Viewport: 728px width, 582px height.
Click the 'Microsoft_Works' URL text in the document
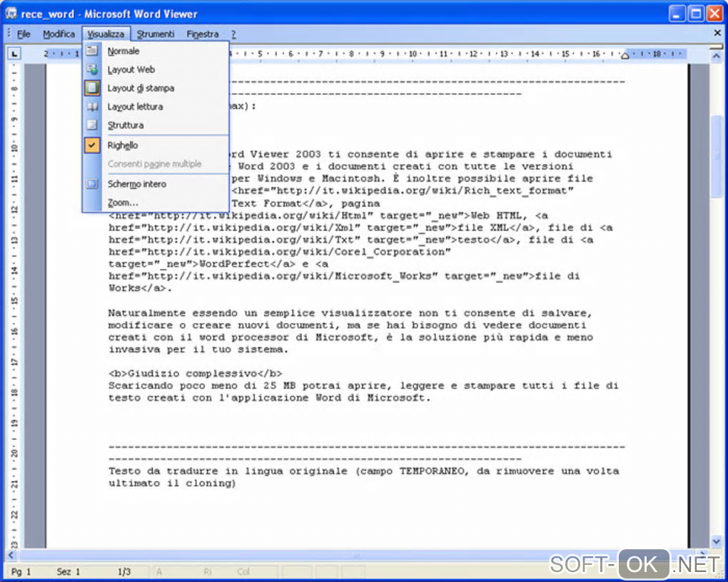(x=383, y=276)
